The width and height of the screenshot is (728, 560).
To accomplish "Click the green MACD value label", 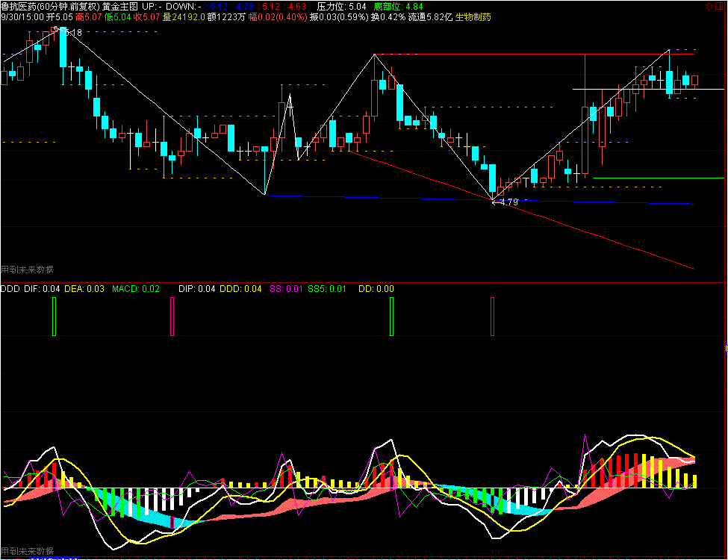I will pos(135,289).
